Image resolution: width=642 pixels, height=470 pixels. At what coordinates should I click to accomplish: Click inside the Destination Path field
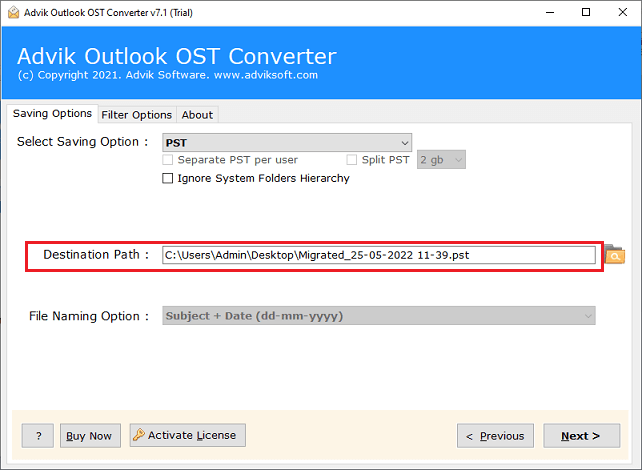[379, 255]
